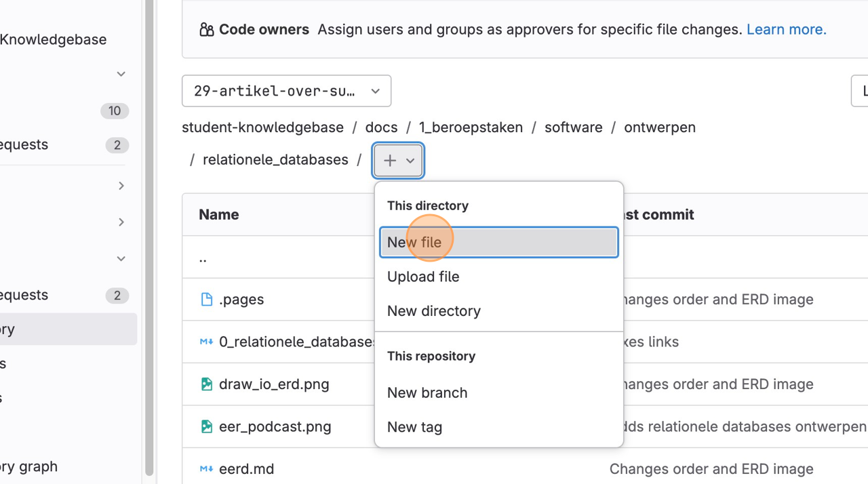The image size is (868, 484).
Task: Go to ontwerpen breadcrumb
Action: [x=660, y=127]
